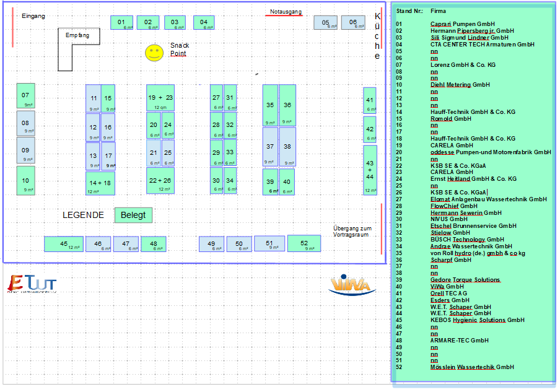This screenshot has height=392, width=560.
Task: Select stand 45 booth
Action: click(x=64, y=244)
